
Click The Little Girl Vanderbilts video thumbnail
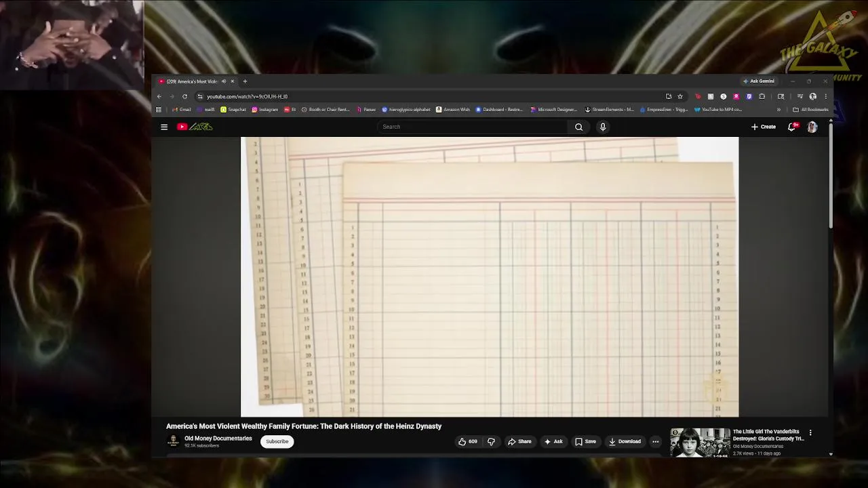(700, 443)
